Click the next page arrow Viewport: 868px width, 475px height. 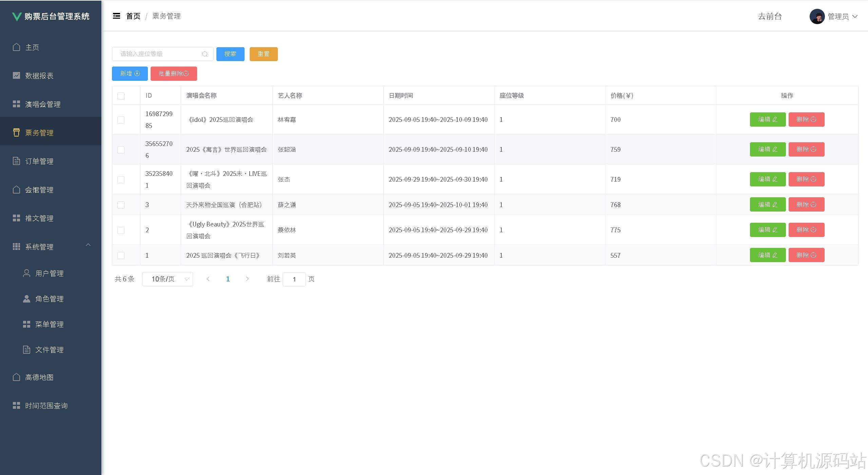tap(247, 279)
